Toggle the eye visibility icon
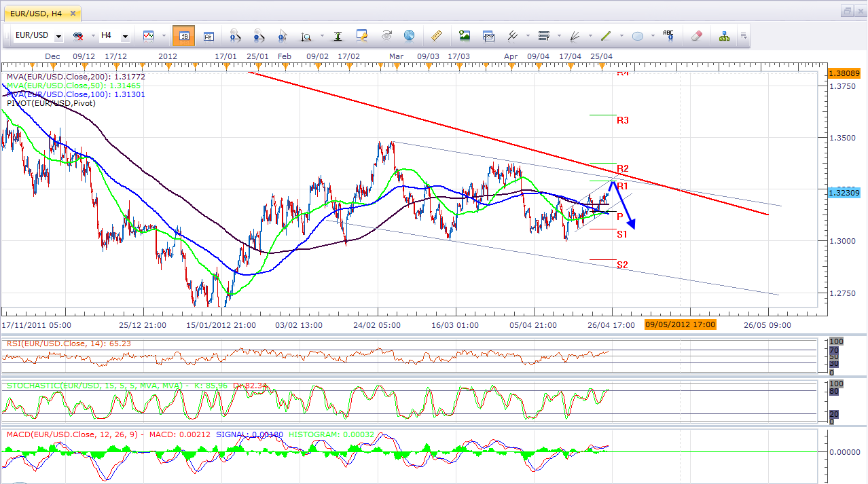The image size is (868, 484). point(386,36)
